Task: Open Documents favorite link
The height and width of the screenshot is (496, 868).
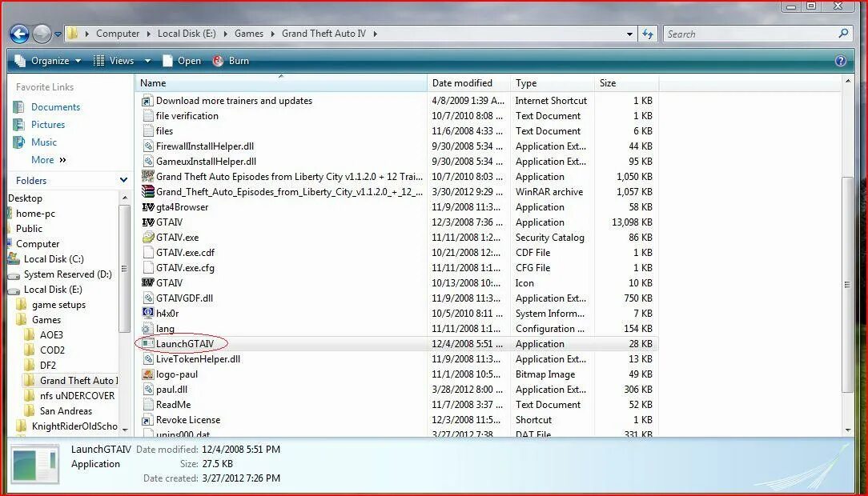Action: (55, 107)
